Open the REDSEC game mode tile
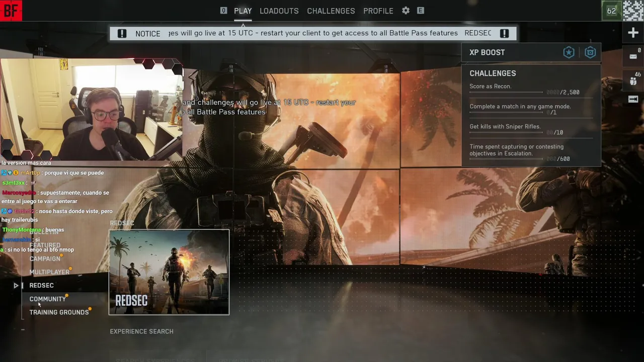 [169, 272]
